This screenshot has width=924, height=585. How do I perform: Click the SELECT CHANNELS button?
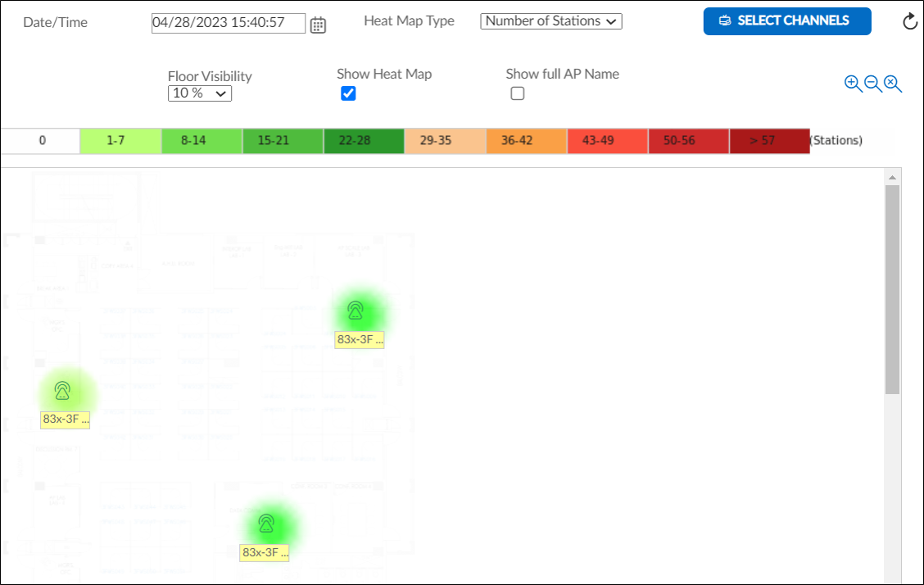tap(786, 21)
